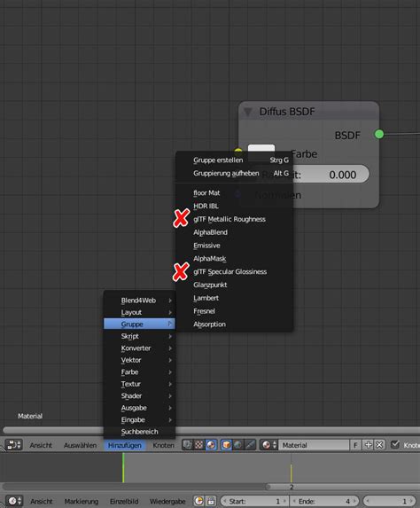Expand the Gruppe submenu

pyautogui.click(x=139, y=324)
